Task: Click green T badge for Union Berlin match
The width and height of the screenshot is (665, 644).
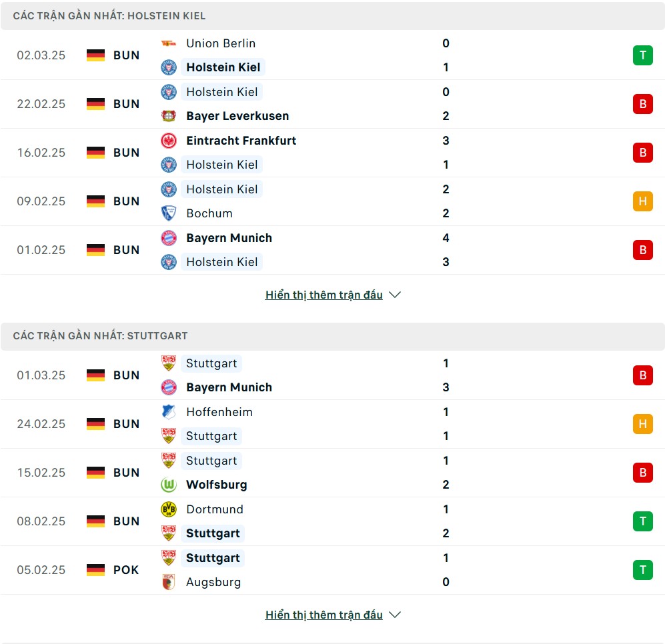Action: [x=642, y=55]
